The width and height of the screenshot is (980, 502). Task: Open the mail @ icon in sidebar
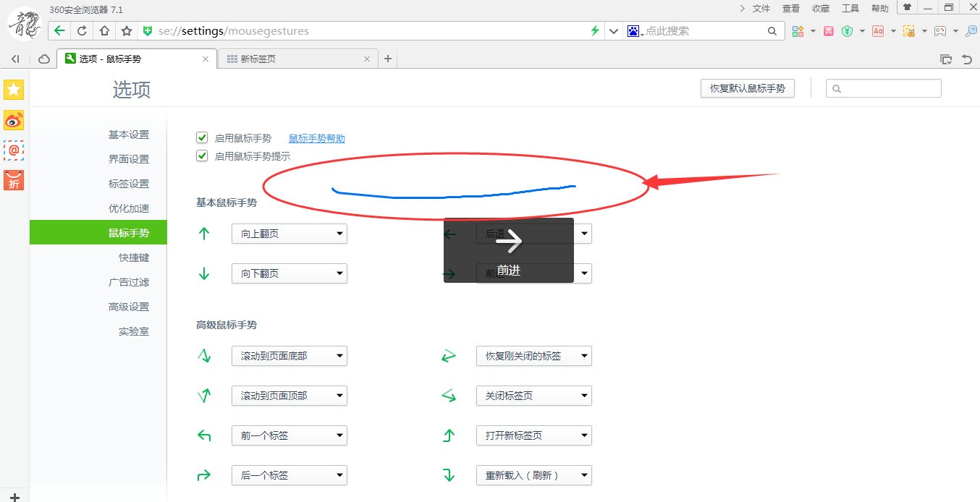(14, 150)
